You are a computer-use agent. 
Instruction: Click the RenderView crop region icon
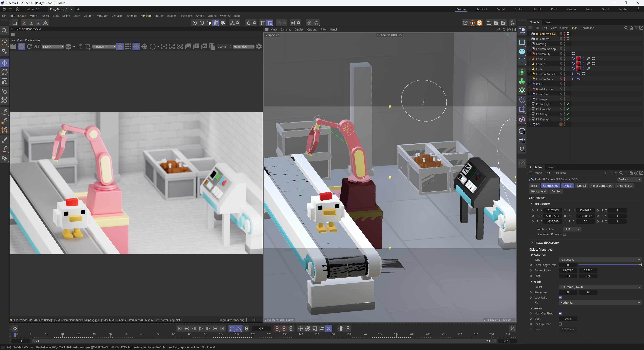click(x=88, y=46)
